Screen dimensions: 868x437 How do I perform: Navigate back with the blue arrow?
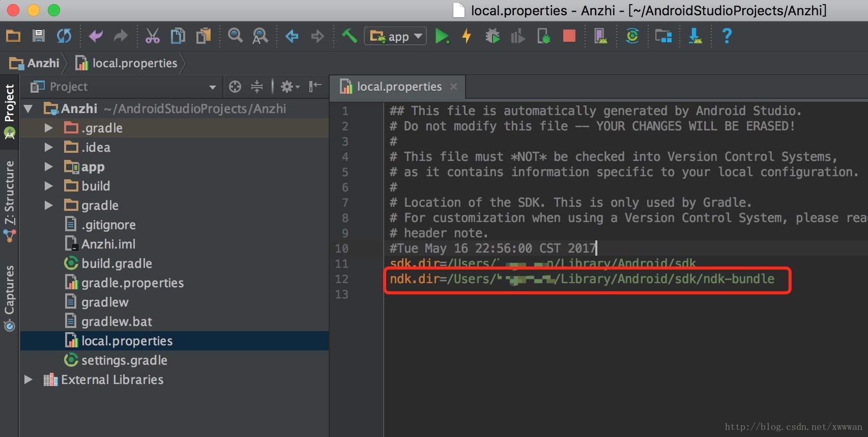[x=292, y=36]
